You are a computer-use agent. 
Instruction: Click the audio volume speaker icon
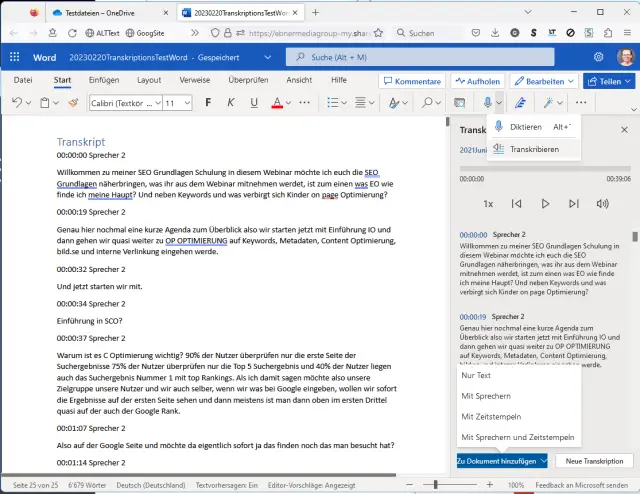[602, 203]
